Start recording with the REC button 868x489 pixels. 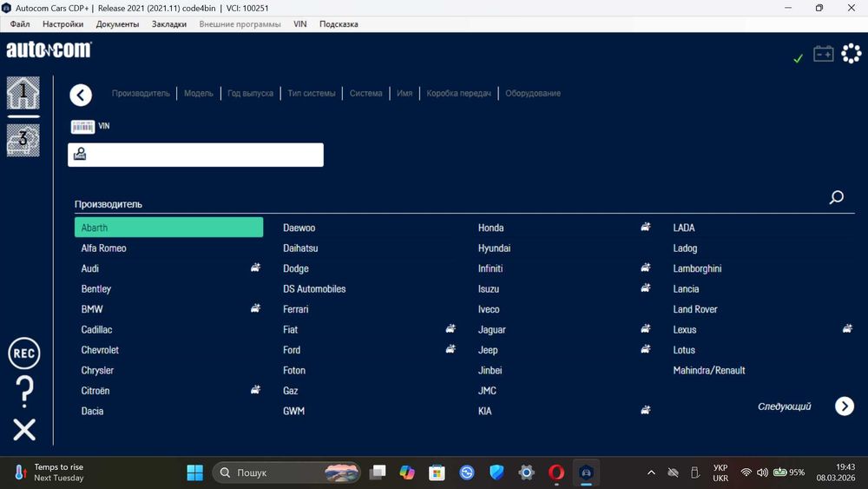point(23,354)
